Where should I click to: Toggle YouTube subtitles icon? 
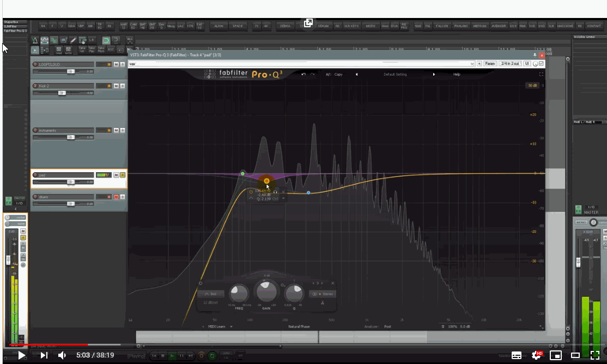(517, 355)
